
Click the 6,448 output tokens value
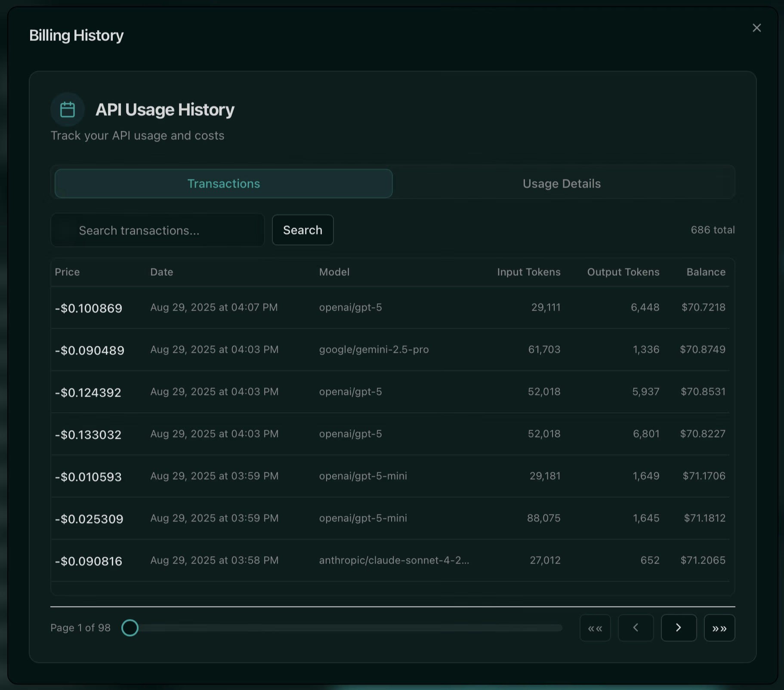coord(645,307)
